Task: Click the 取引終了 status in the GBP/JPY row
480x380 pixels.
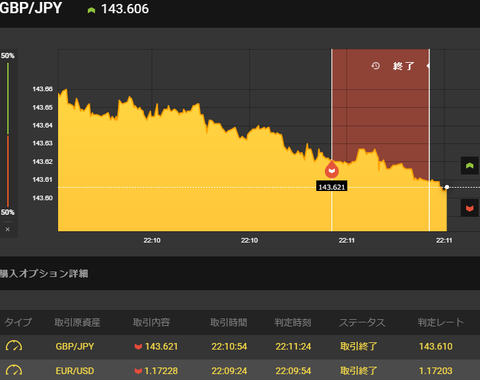Action: tap(359, 346)
